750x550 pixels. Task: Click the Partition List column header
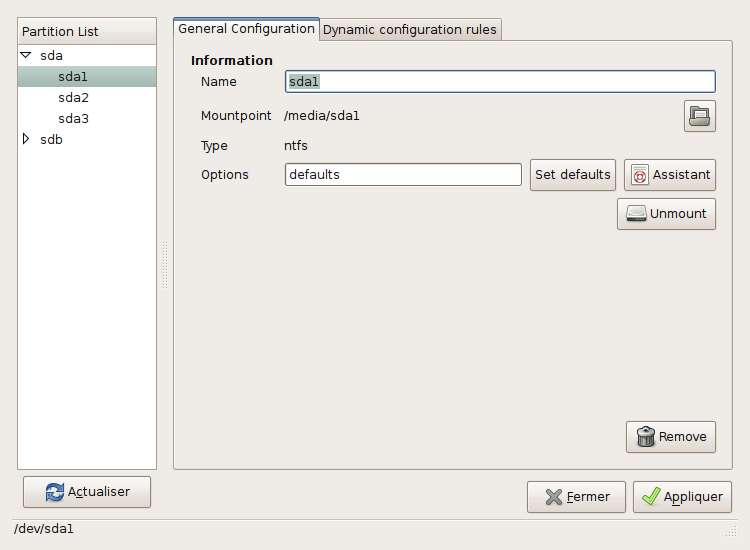coord(87,32)
